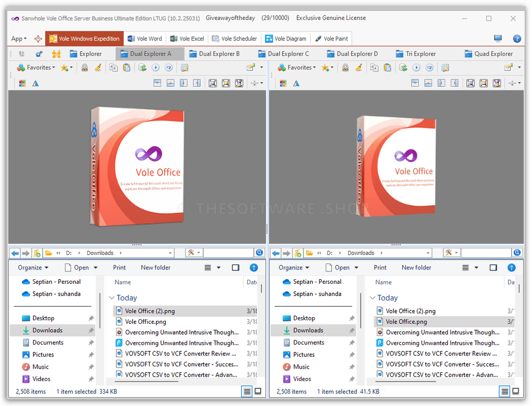Click the monitor icon at top right
Viewport: 532px width, 406px height.
pos(498,38)
